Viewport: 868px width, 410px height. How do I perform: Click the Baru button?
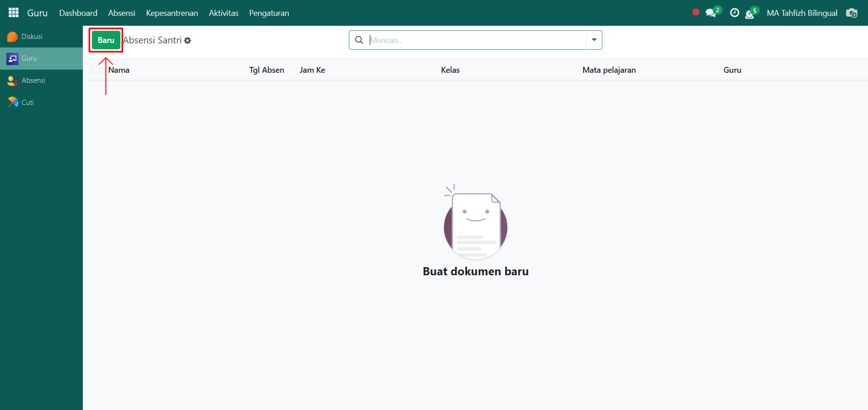tap(106, 40)
